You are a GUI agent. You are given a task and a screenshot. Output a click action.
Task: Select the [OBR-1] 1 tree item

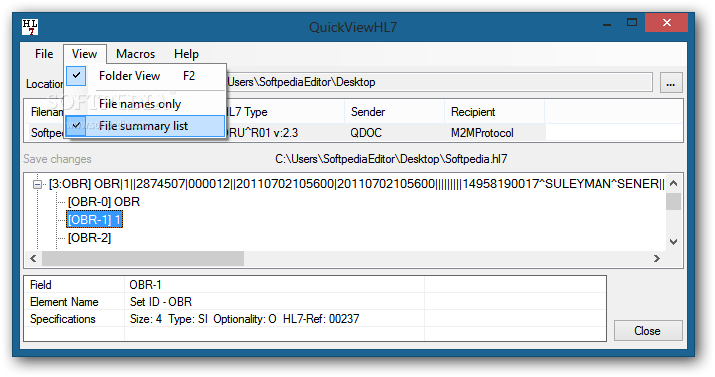click(94, 220)
